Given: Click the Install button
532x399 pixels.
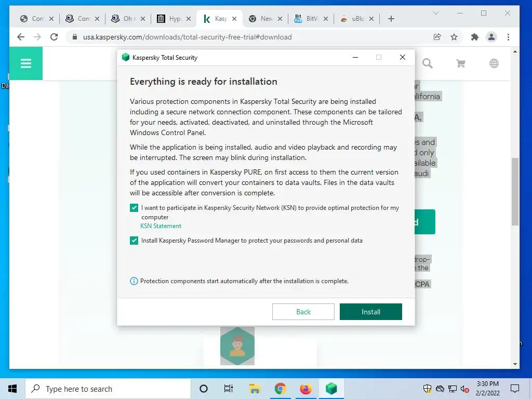Looking at the screenshot, I should click(x=370, y=312).
